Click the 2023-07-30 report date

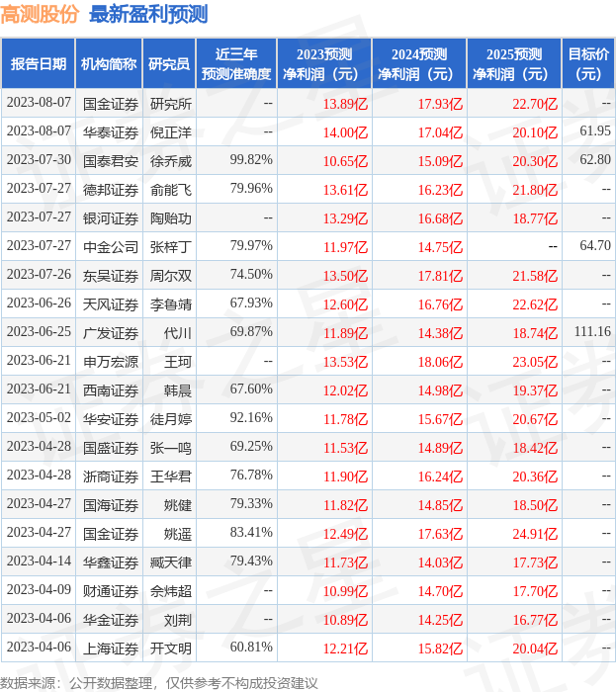39,159
